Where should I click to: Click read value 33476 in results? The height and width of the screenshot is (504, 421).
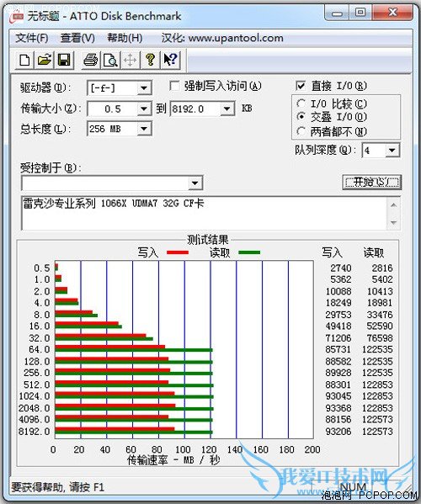click(x=380, y=315)
